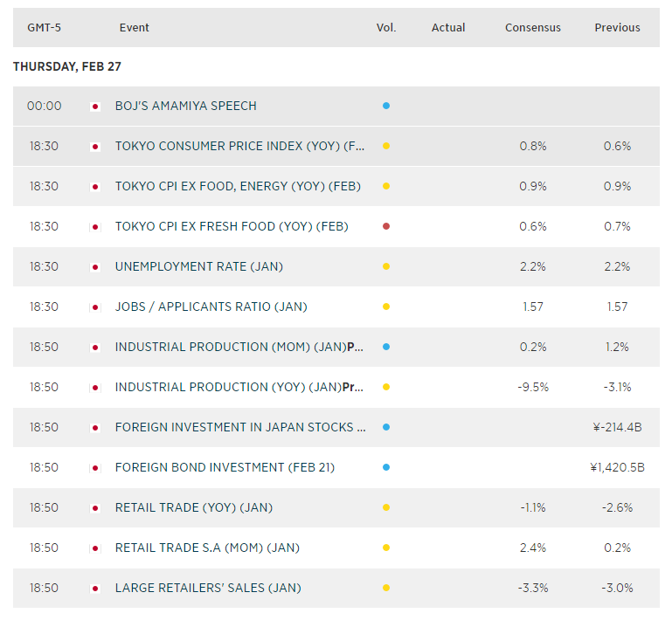Click red volatility dot for Tokyo CPI ex Fresh Food
Image resolution: width=672 pixels, height=627 pixels.
pos(386,226)
